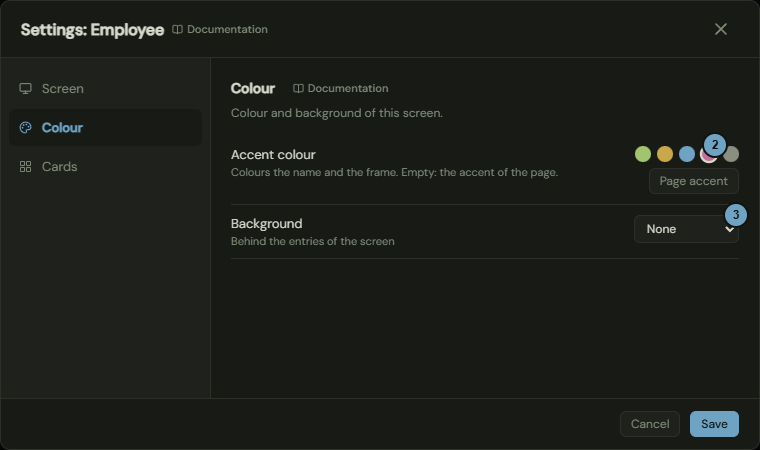The image size is (760, 450).
Task: Click the Cancel button
Action: (649, 424)
